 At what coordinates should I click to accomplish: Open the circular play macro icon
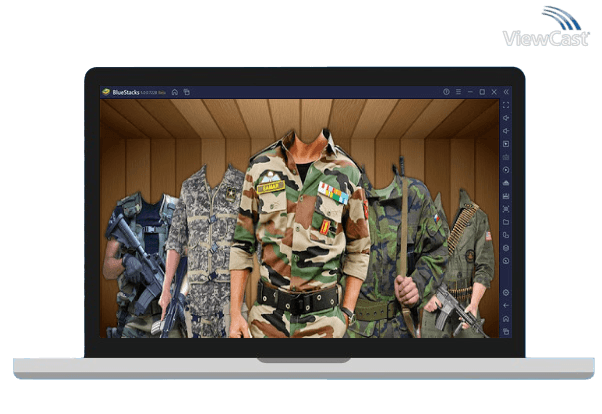click(506, 170)
